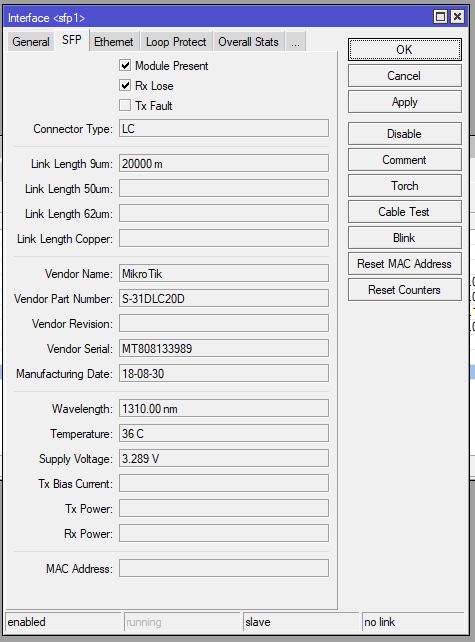Viewport: 475px width, 642px height.
Task: Show more tabs via ellipsis
Action: pos(295,42)
